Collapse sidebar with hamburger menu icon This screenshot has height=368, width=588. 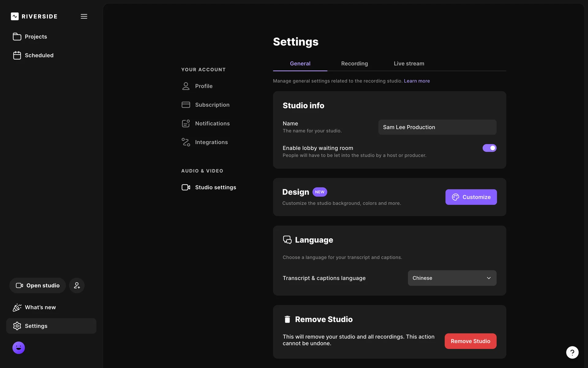(84, 16)
